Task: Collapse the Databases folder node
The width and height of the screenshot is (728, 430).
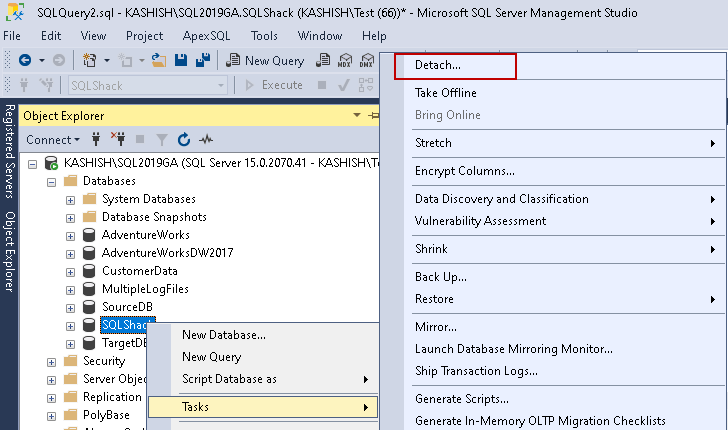Action: click(x=51, y=181)
